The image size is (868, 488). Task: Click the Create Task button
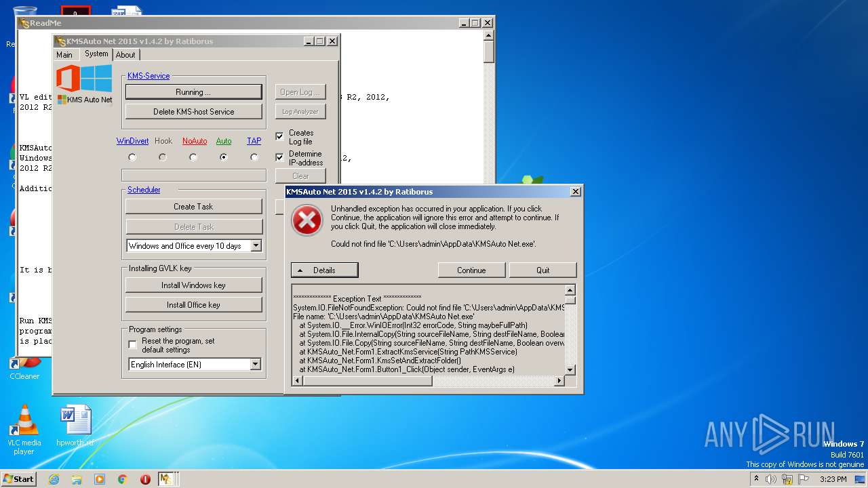pyautogui.click(x=193, y=207)
